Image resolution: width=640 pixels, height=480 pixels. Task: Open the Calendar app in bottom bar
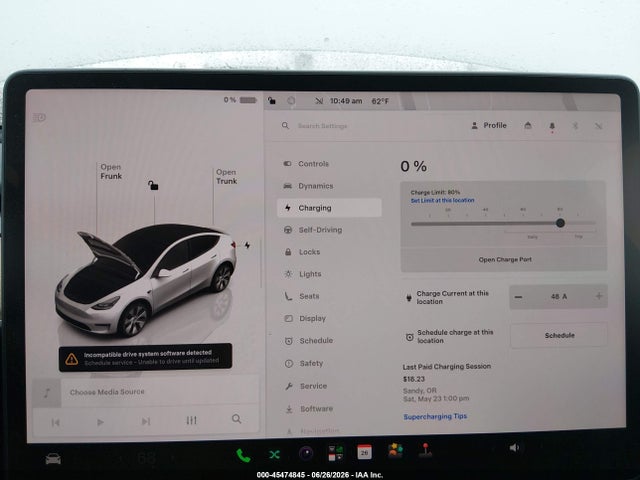364,452
